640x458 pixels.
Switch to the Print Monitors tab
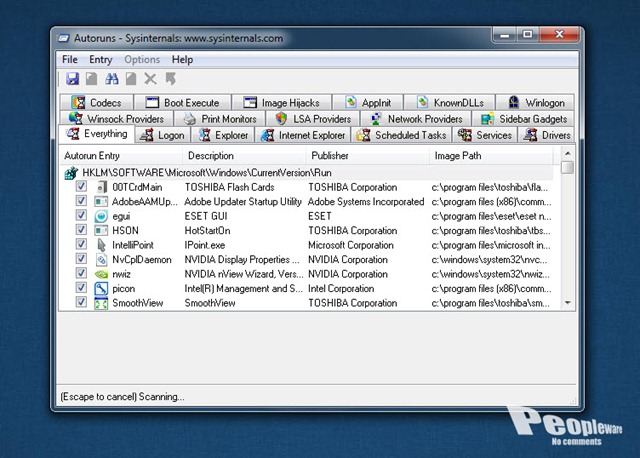[220, 119]
